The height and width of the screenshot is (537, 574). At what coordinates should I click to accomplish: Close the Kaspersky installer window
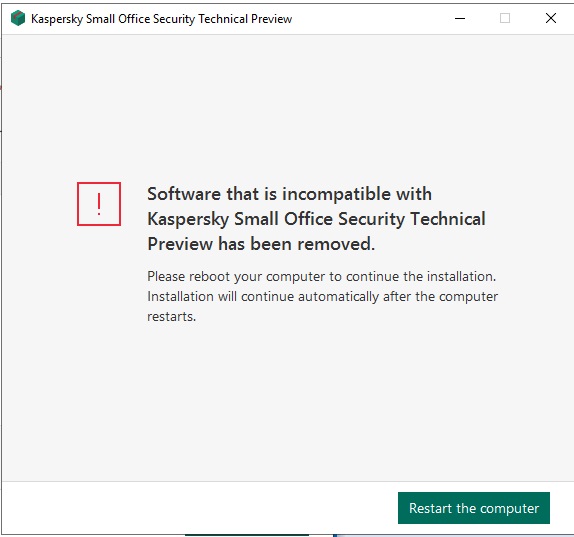point(551,18)
